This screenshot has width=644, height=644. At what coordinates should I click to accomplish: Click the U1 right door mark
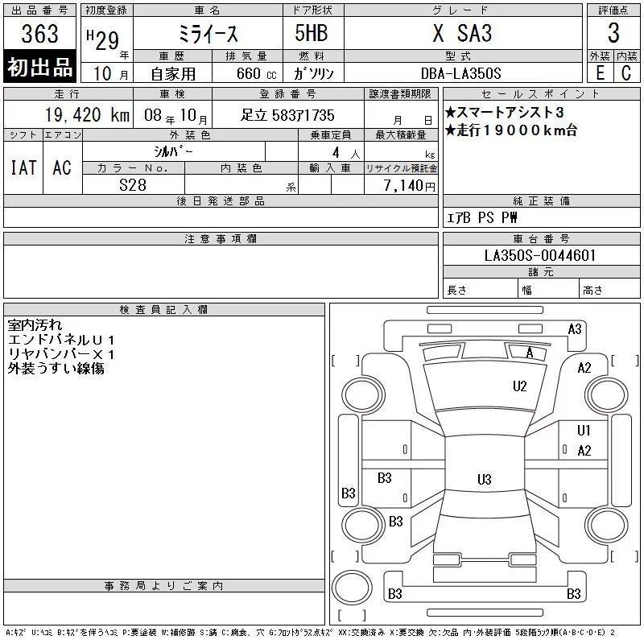(x=584, y=430)
